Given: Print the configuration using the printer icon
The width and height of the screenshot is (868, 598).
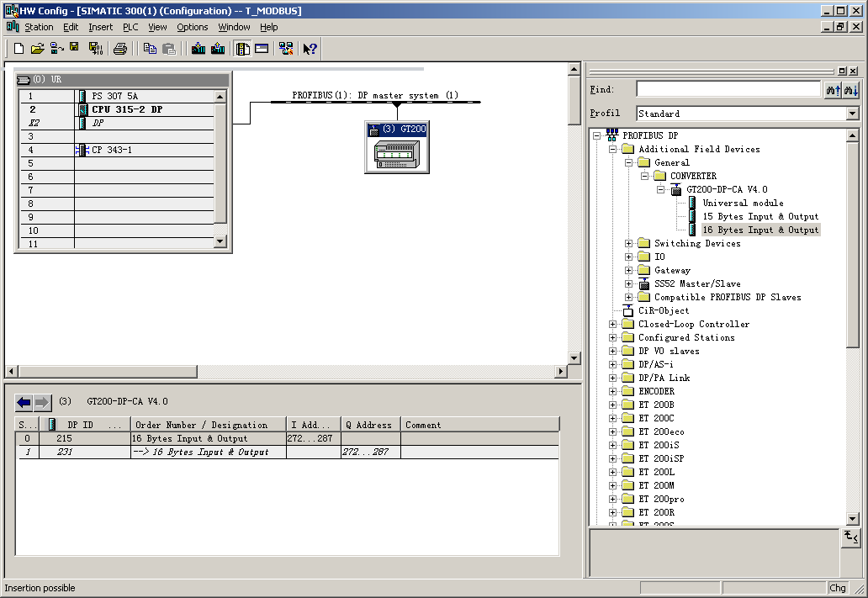Looking at the screenshot, I should [120, 49].
